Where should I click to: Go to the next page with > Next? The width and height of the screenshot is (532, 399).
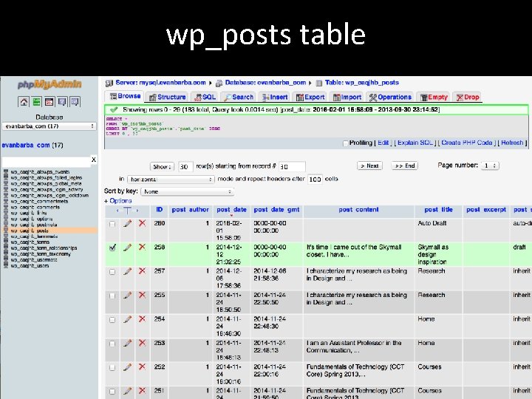tap(369, 166)
